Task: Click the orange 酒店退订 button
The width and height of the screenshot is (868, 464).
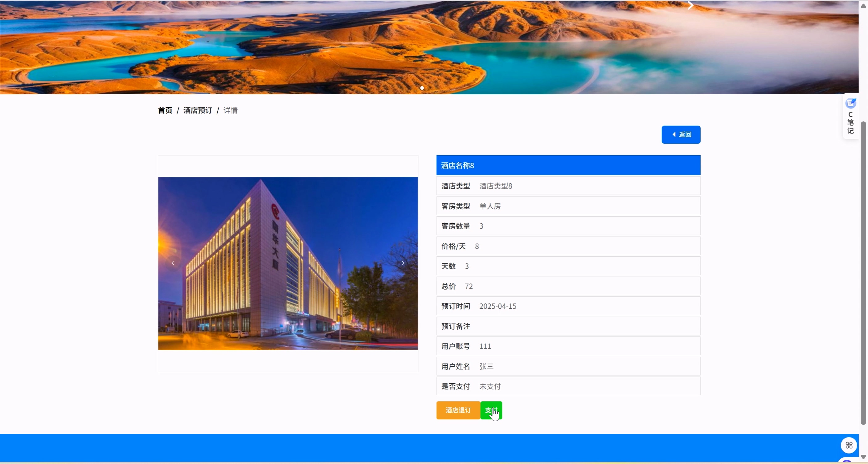Action: pos(458,410)
